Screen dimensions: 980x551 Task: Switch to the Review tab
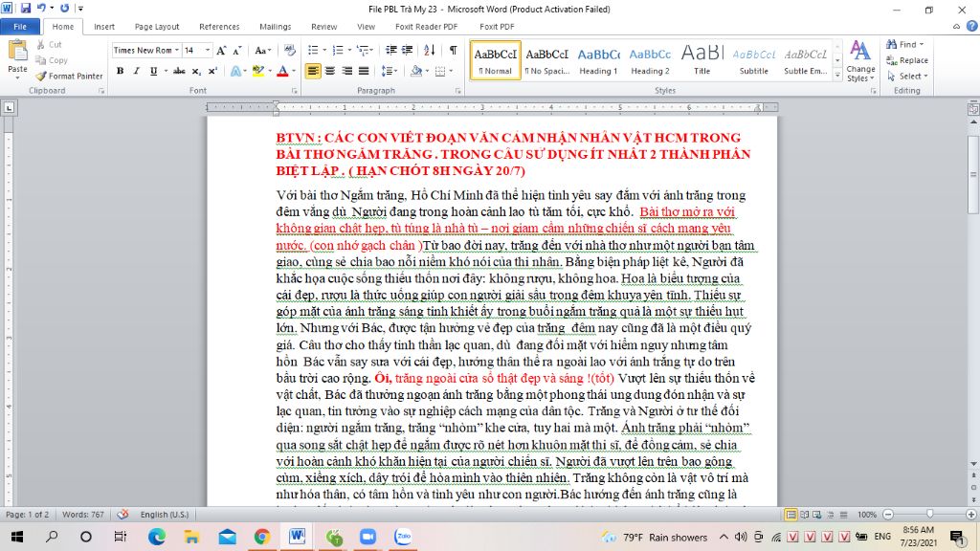(x=323, y=26)
